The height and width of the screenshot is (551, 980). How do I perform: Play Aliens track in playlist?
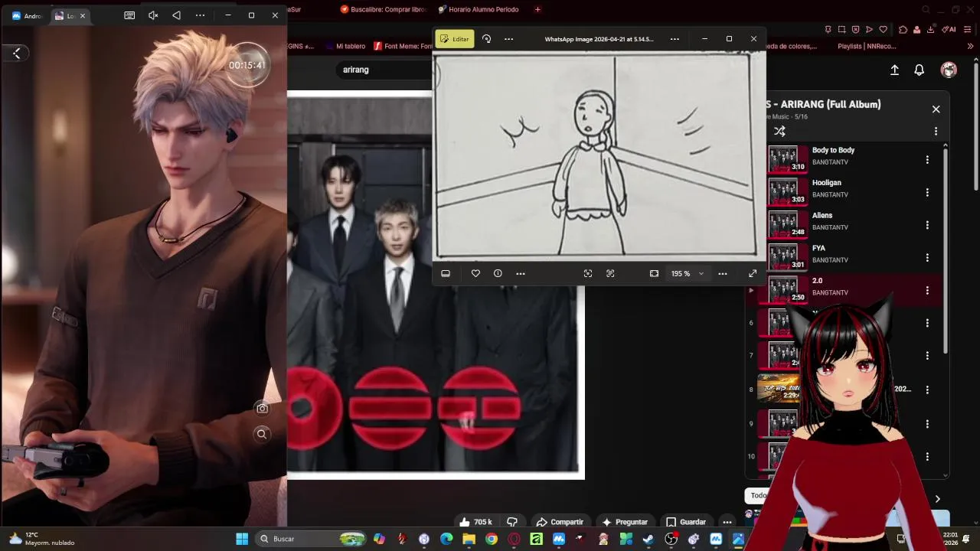[x=842, y=225]
